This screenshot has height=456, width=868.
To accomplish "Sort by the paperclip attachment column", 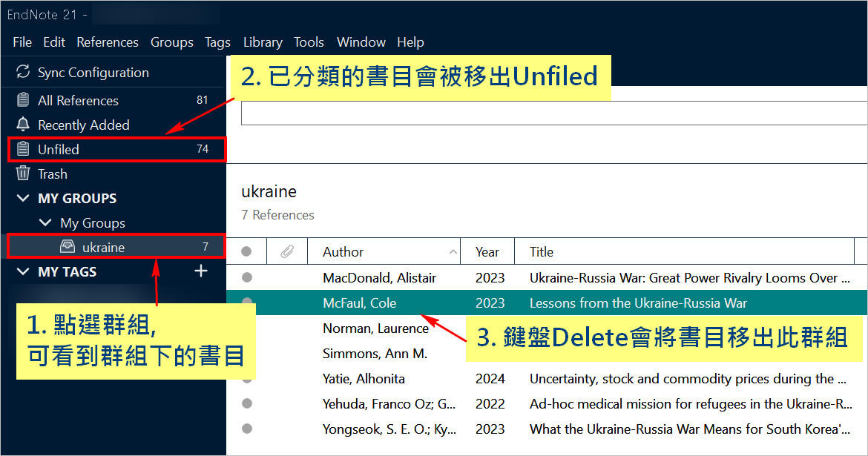I will (287, 252).
